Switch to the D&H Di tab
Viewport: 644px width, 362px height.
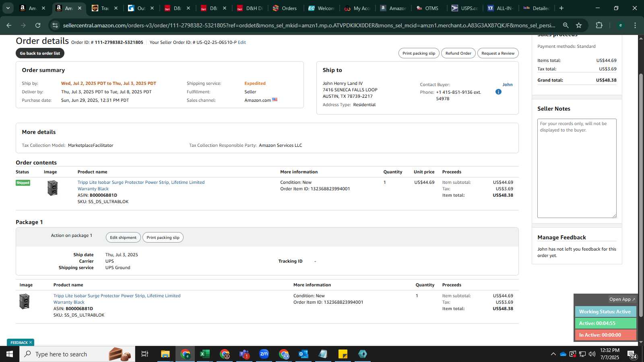tap(250, 8)
